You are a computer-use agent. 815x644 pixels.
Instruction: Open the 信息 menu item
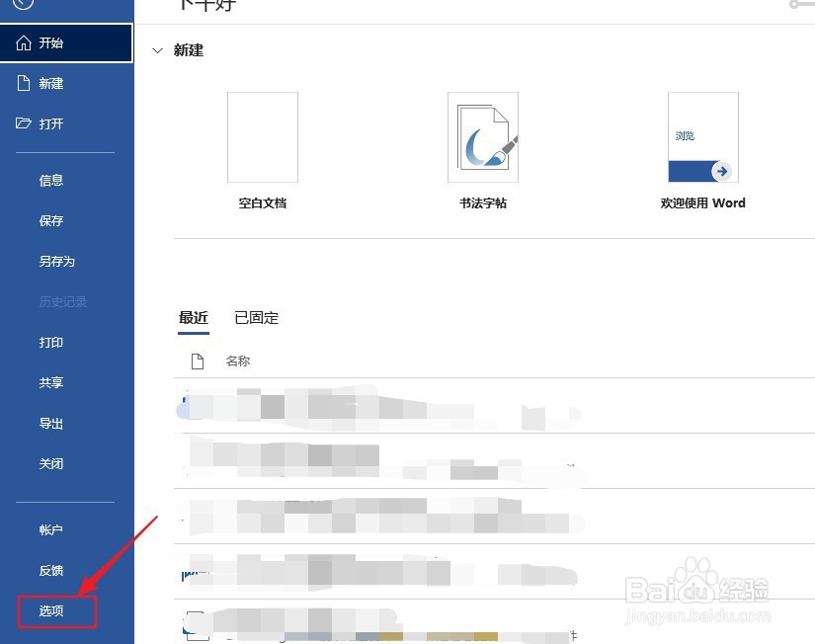pos(51,181)
